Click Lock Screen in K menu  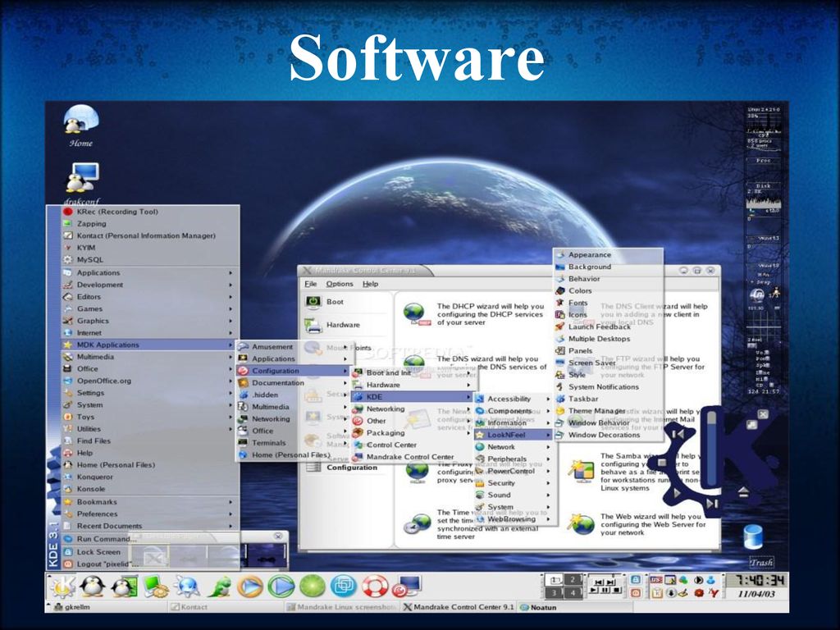148,552
